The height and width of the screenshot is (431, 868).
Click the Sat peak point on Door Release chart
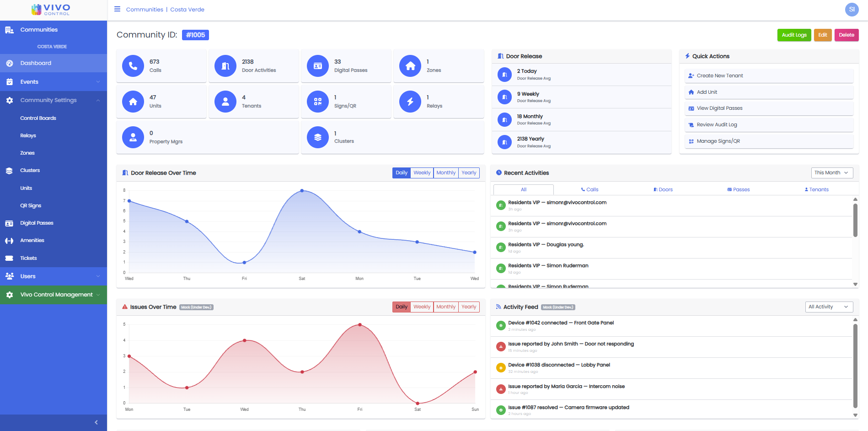coord(302,190)
